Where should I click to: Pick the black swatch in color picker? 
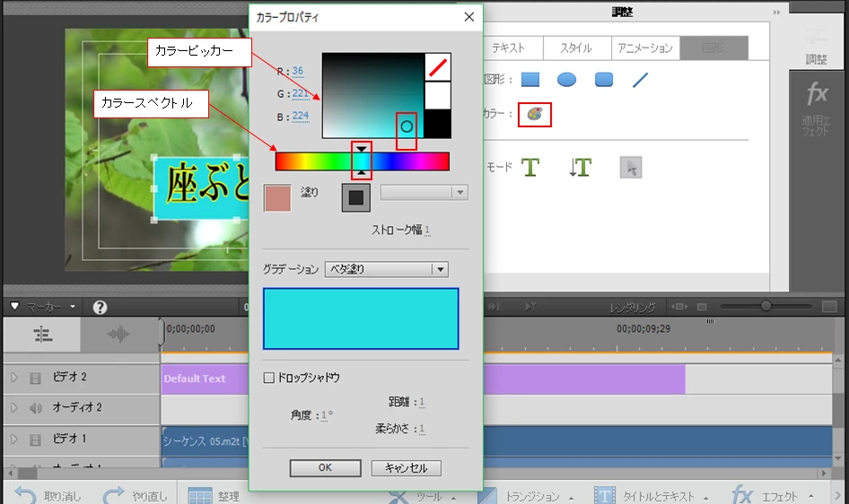point(437,124)
